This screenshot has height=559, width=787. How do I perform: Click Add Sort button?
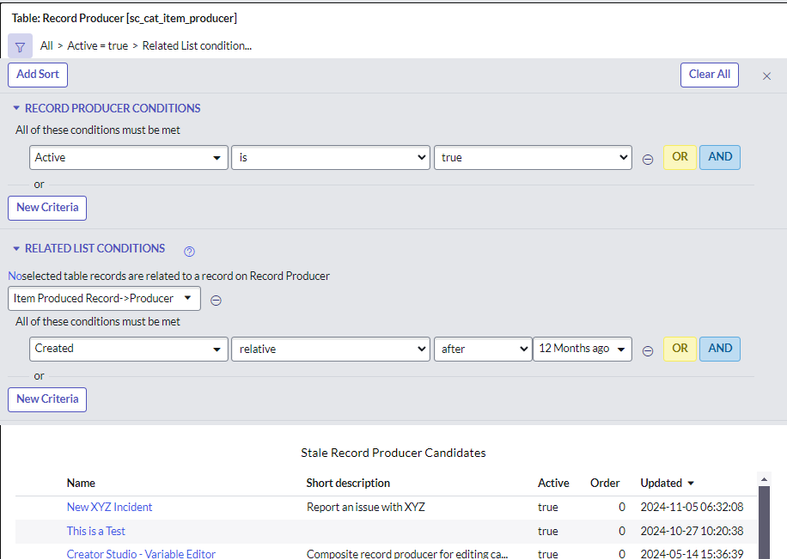tap(38, 75)
